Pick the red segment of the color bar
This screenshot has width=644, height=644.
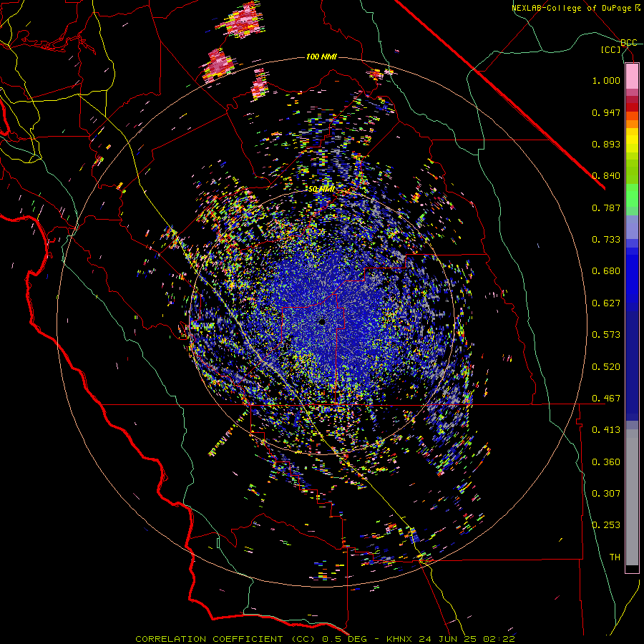pos(632,107)
